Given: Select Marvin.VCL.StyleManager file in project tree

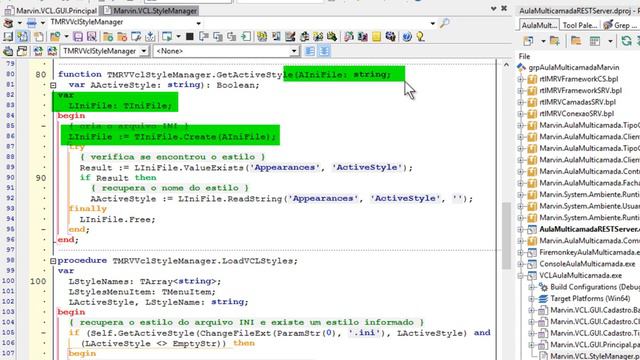Looking at the screenshot, I should point(595,356).
